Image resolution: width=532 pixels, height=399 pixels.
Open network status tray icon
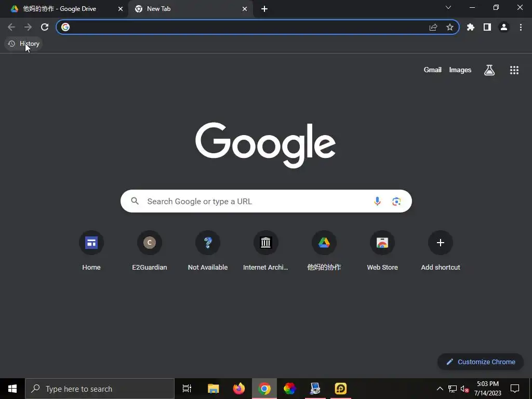[453, 389]
